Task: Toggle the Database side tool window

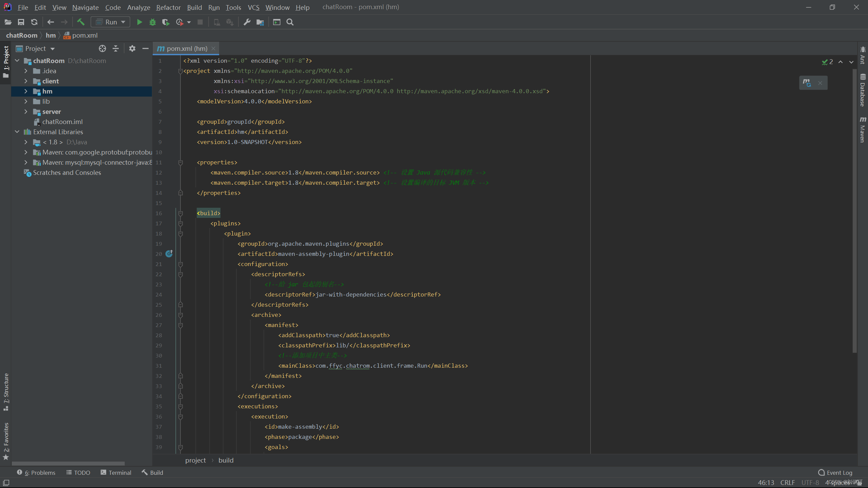Action: coord(863,90)
